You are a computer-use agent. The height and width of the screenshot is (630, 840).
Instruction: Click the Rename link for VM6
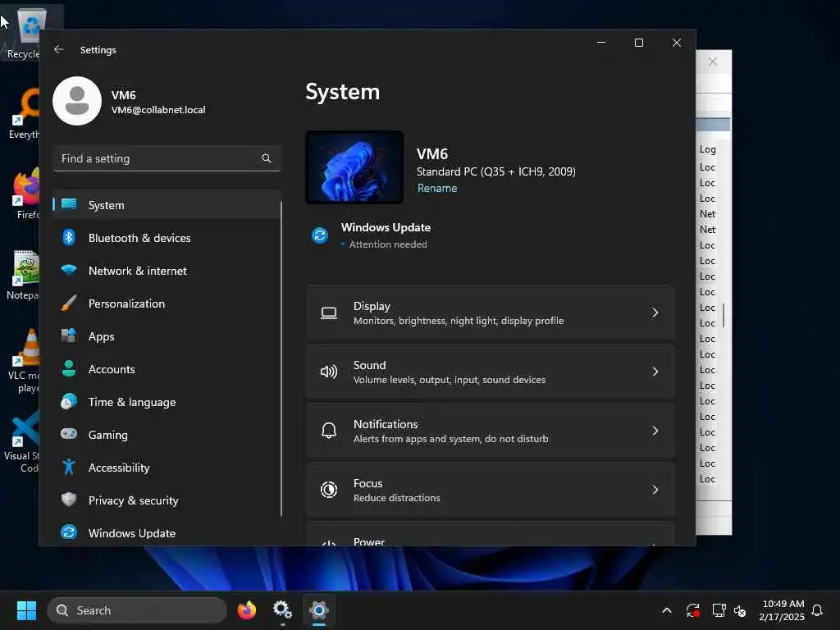pyautogui.click(x=437, y=188)
